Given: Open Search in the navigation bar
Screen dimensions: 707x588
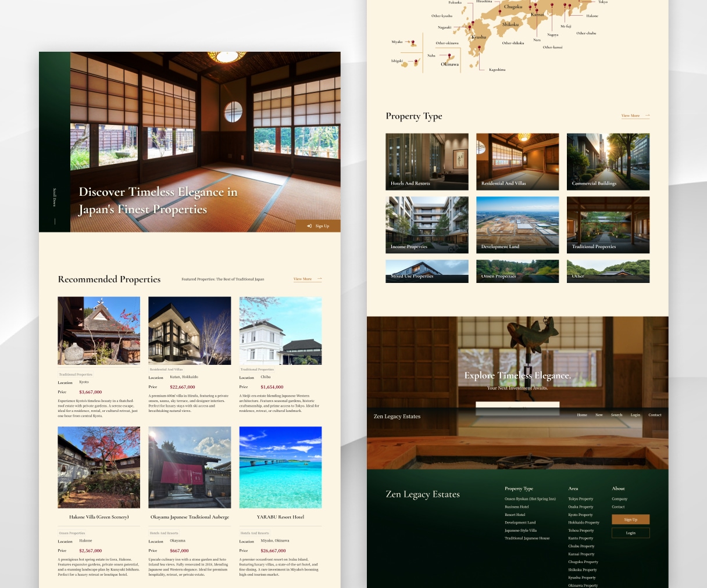Looking at the screenshot, I should point(617,415).
